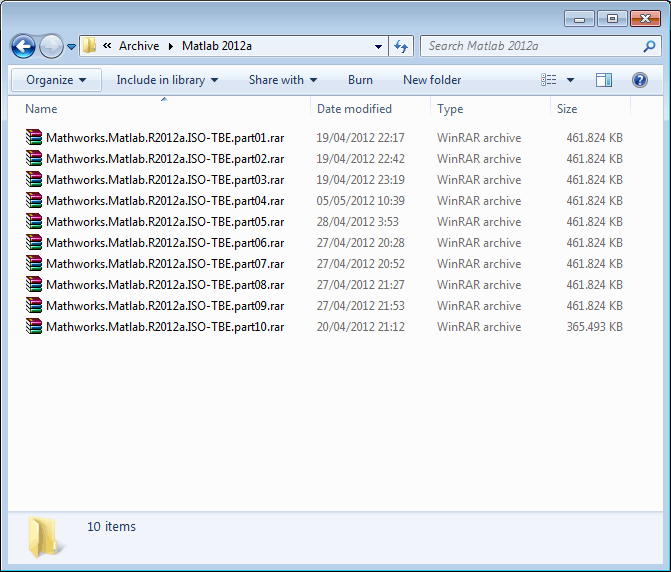Click the WinRAR icon of part09.rar
This screenshot has width=671, height=572.
[34, 305]
